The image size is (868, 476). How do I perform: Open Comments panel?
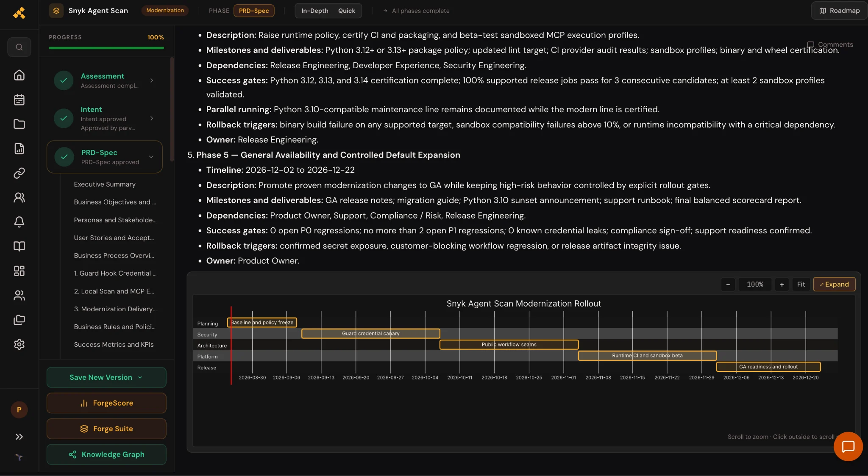point(830,44)
